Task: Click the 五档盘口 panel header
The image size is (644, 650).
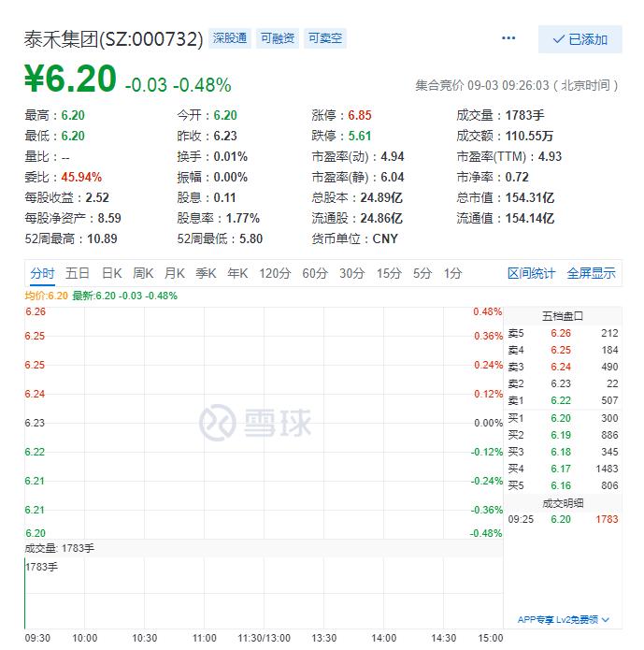Action: coord(563,316)
